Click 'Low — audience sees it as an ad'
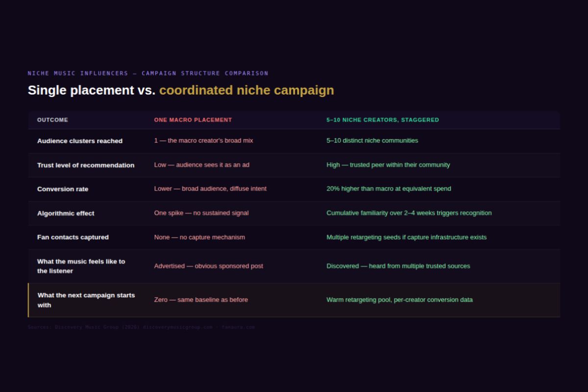 [x=202, y=165]
